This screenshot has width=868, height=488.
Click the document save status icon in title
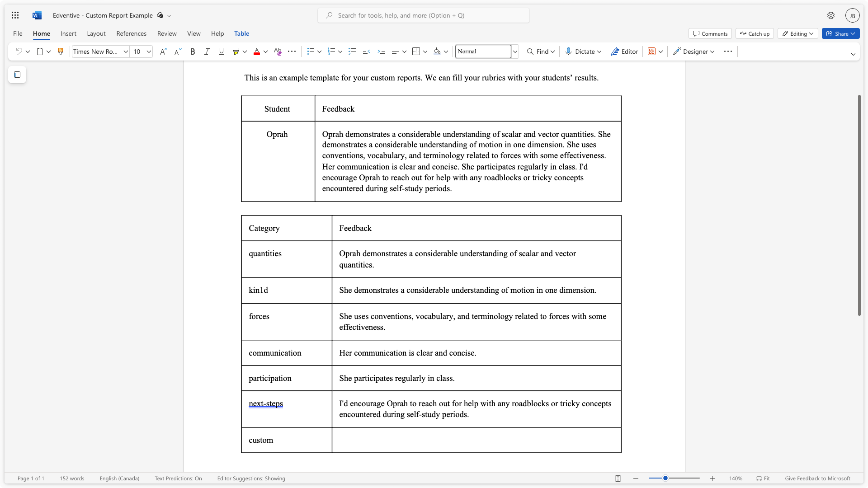point(160,15)
